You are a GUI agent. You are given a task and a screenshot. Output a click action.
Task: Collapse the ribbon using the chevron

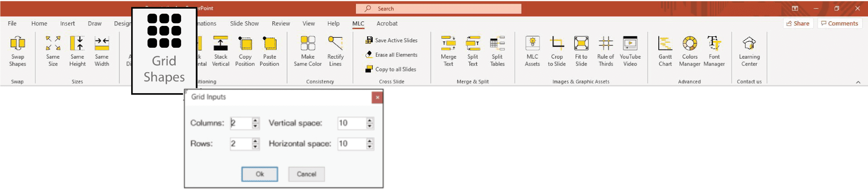[858, 82]
